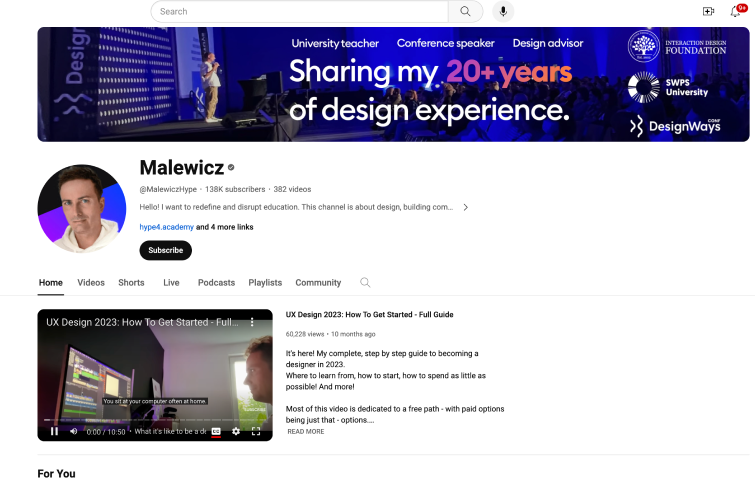Enter fullscreen on the featured video

tap(256, 431)
